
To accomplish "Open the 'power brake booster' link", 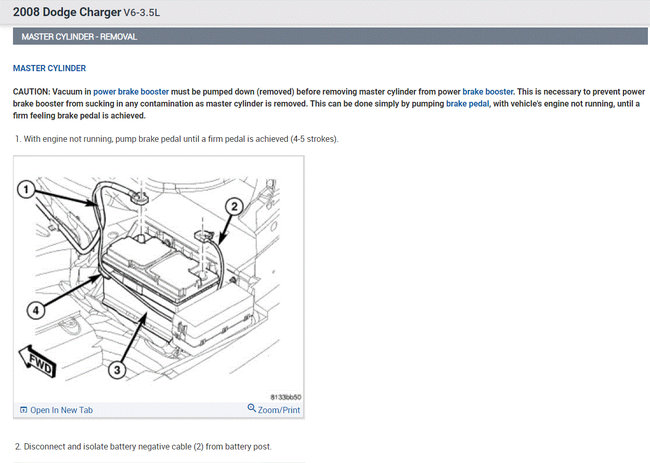I will coord(131,92).
